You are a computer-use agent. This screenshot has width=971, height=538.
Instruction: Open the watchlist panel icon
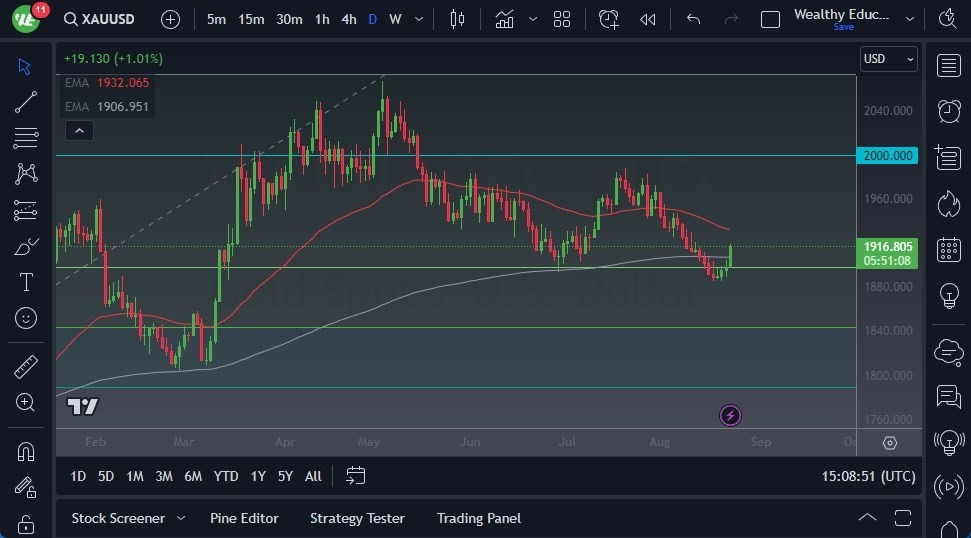point(948,65)
